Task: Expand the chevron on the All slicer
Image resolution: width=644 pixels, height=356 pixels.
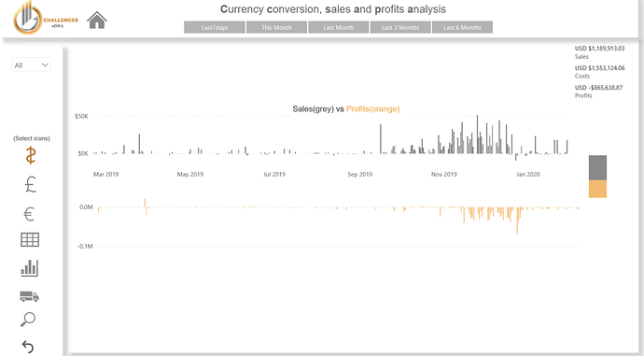Action: (x=45, y=65)
